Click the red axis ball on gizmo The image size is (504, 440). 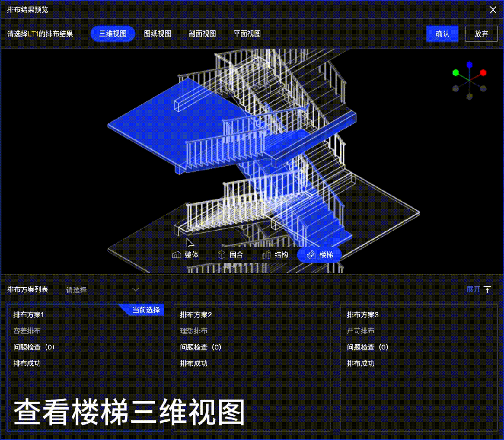click(483, 73)
